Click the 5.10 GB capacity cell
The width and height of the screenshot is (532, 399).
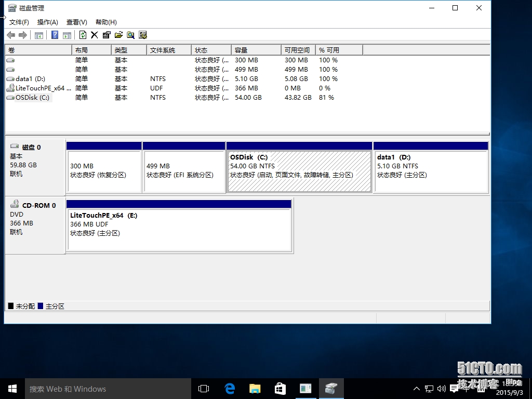[x=246, y=79]
